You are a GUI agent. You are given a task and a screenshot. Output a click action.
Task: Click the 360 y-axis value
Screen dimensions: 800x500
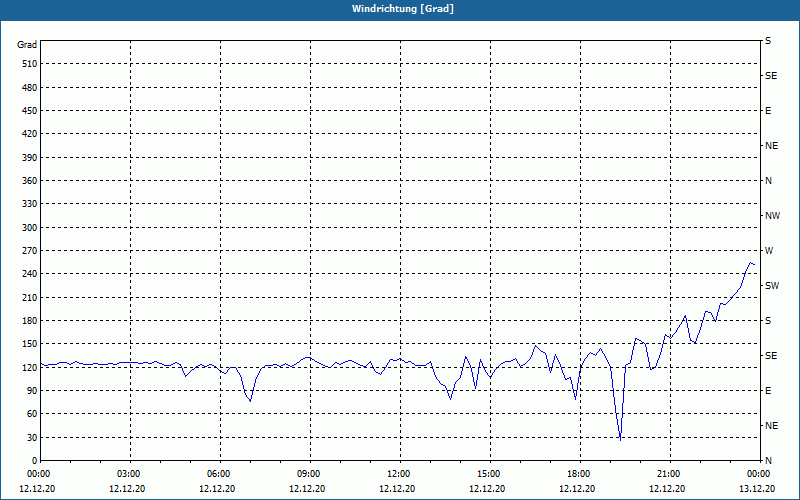pyautogui.click(x=30, y=181)
